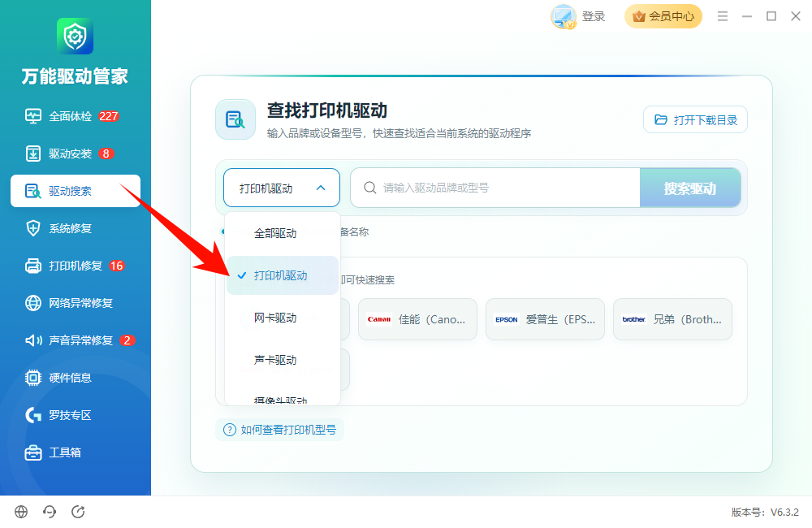812x528 pixels.
Task: Click the folder icon in 打开下载目录
Action: pos(661,119)
